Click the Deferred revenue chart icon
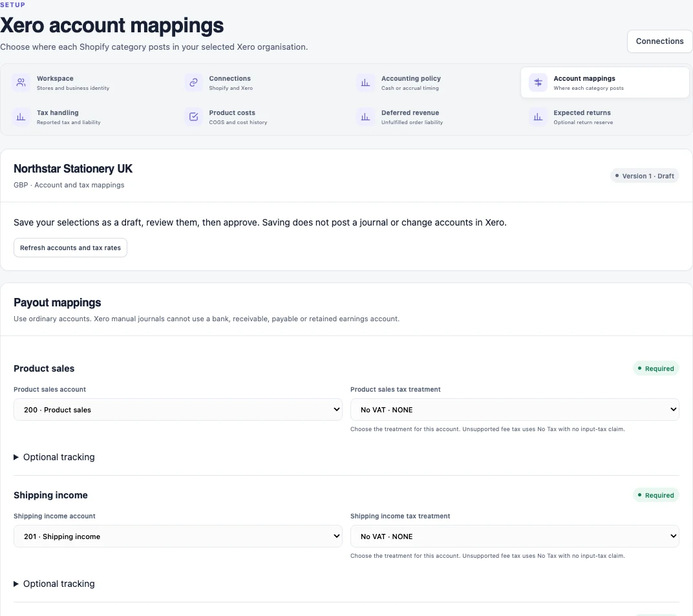The width and height of the screenshot is (693, 616). coord(365,117)
